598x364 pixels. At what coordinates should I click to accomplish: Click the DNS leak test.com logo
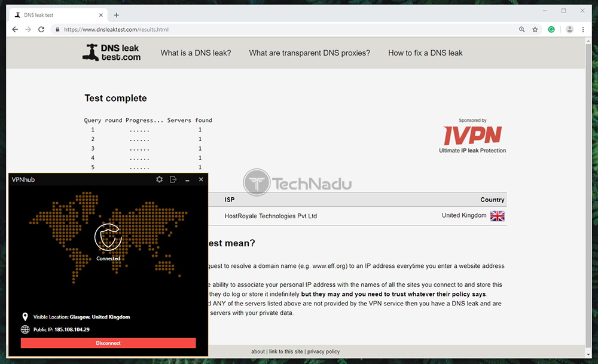tap(111, 52)
